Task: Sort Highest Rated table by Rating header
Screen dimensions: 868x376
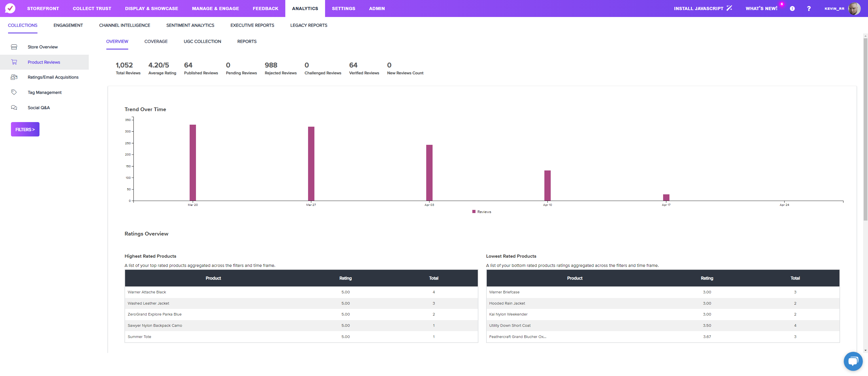Action: pyautogui.click(x=346, y=278)
